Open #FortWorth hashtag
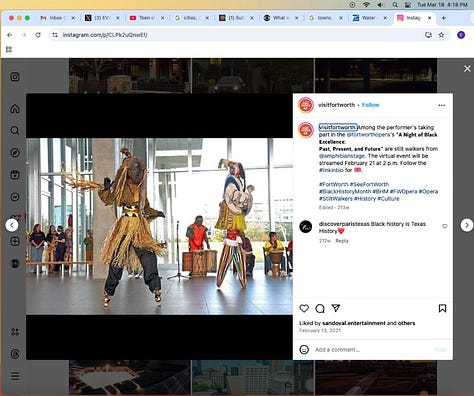 coord(333,184)
